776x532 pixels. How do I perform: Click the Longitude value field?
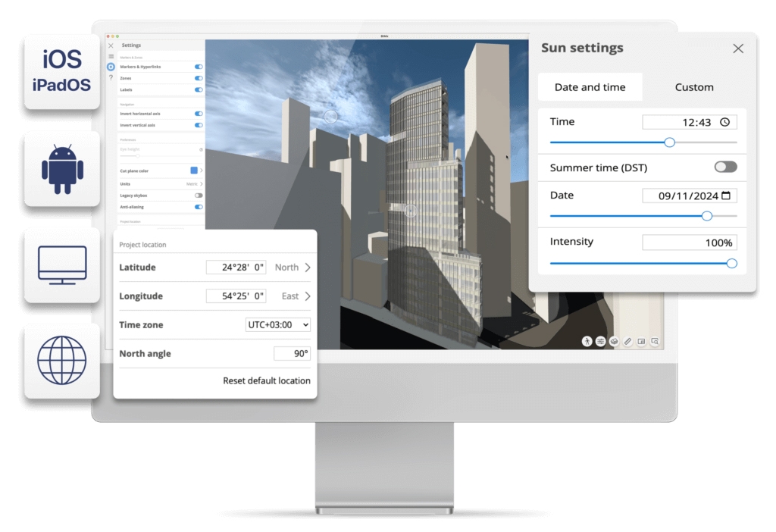236,296
